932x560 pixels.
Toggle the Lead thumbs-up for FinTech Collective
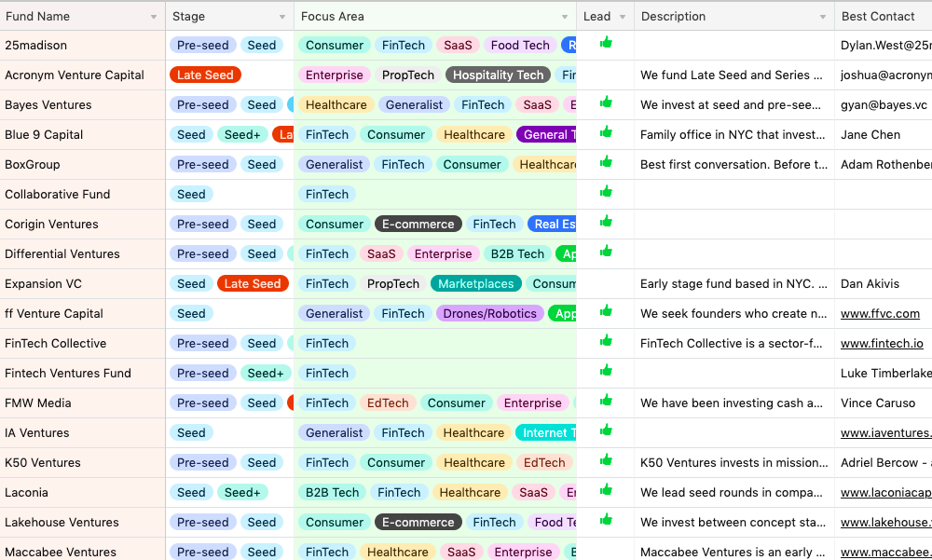pos(606,341)
